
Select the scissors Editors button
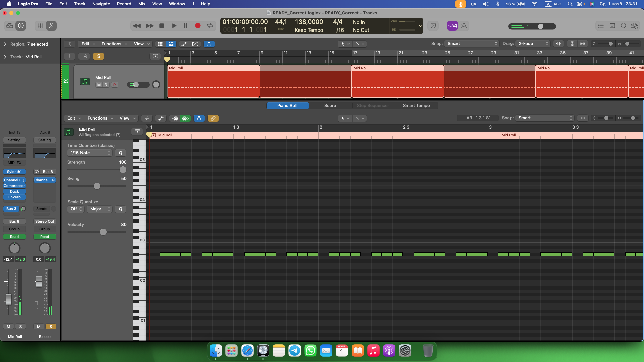coord(51,26)
